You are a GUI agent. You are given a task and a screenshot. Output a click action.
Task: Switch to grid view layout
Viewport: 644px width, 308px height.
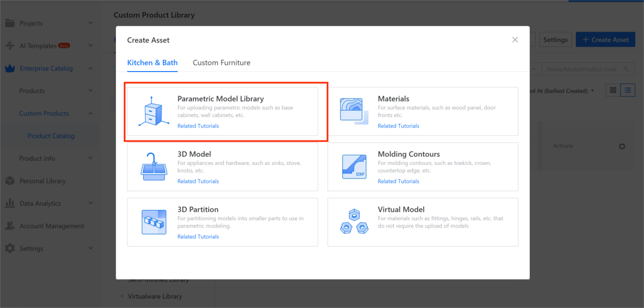613,90
